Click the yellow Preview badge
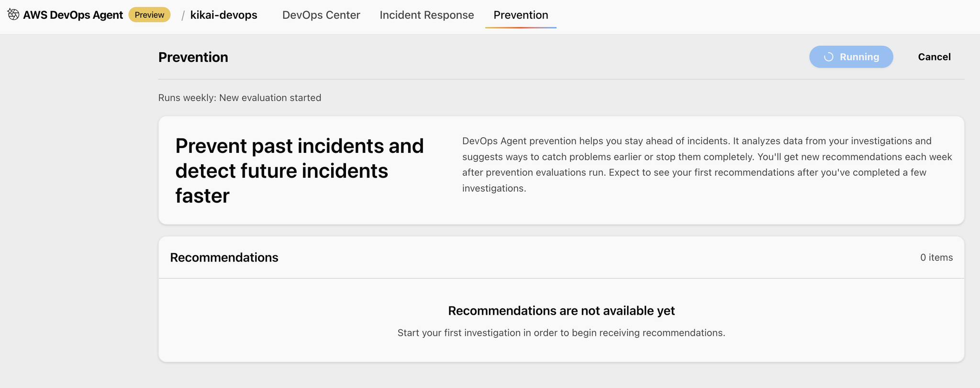980x388 pixels. pyautogui.click(x=149, y=15)
